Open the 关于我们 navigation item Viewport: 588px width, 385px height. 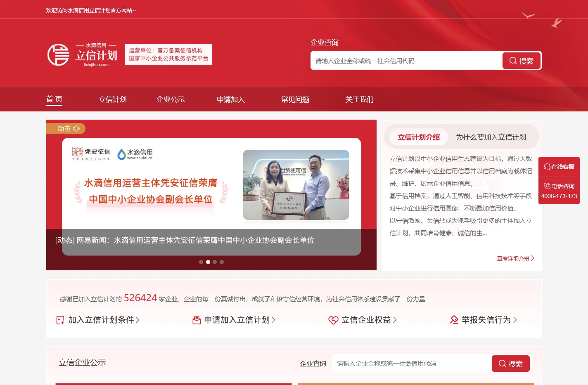tap(360, 99)
